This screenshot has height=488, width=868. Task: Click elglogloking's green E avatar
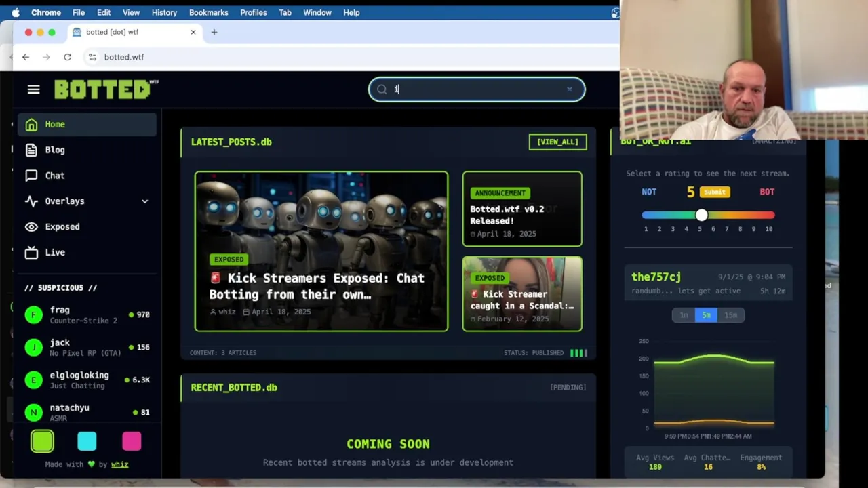[x=34, y=380]
